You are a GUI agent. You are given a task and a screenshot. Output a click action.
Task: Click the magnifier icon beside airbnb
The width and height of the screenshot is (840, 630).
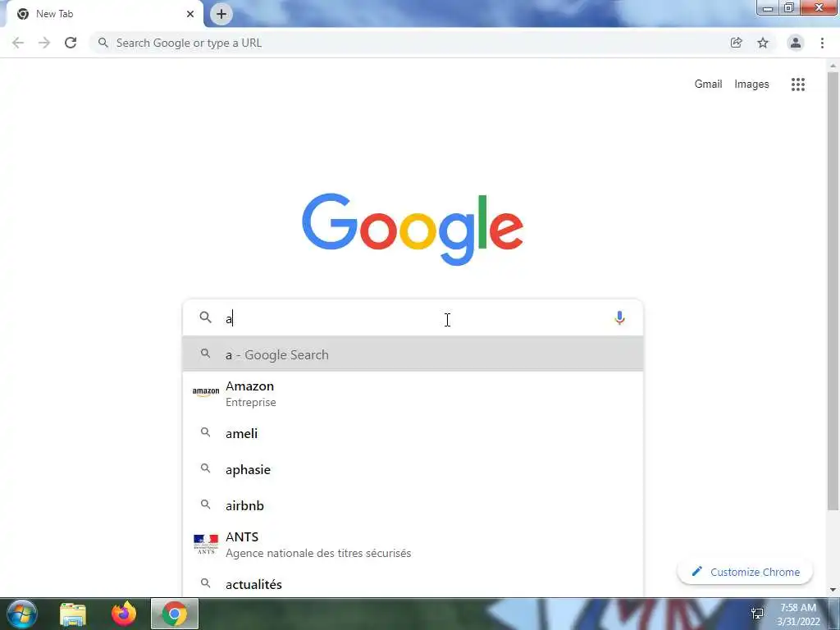pos(205,504)
